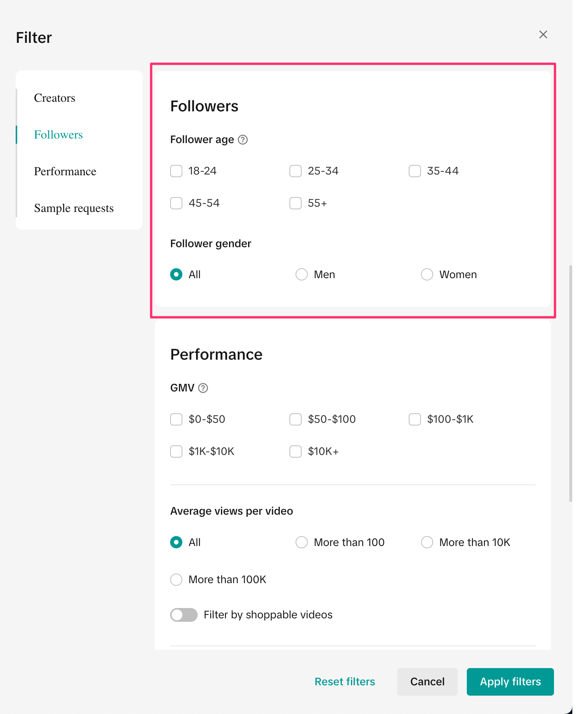
Task: Select More than 10K average views
Action: 427,542
